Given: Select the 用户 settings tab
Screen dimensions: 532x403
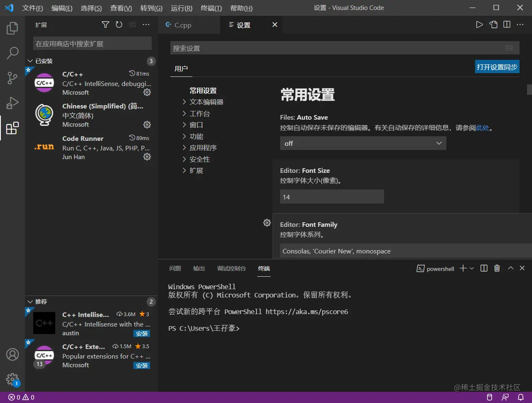Looking at the screenshot, I should (x=181, y=69).
